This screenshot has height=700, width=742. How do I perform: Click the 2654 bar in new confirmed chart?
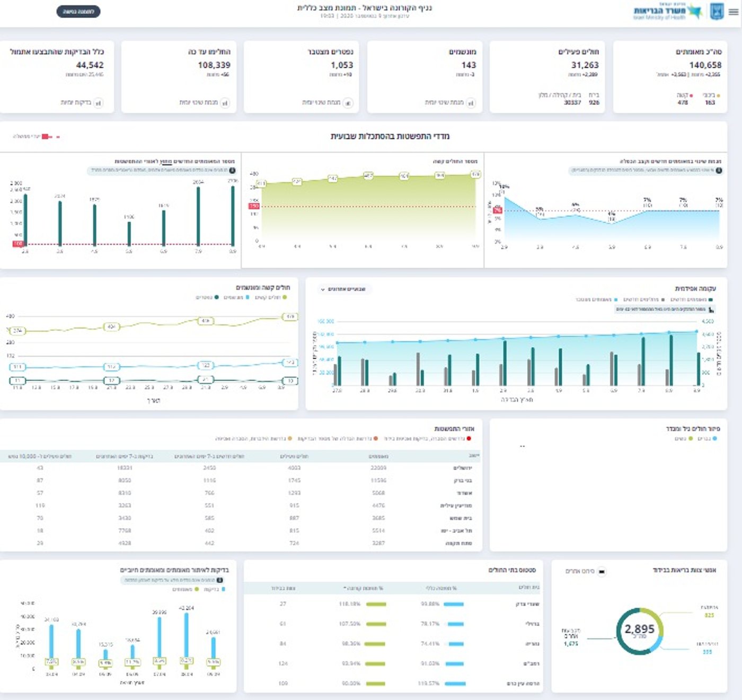click(198, 216)
